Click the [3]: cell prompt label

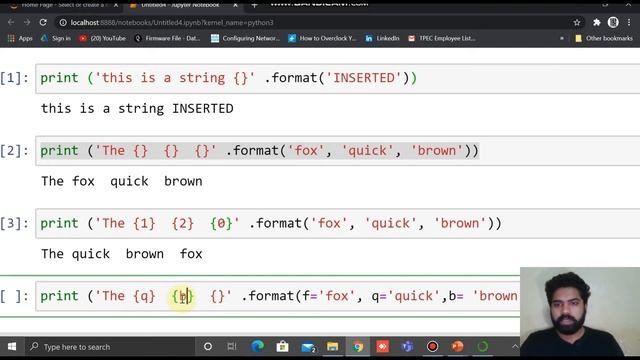click(15, 223)
